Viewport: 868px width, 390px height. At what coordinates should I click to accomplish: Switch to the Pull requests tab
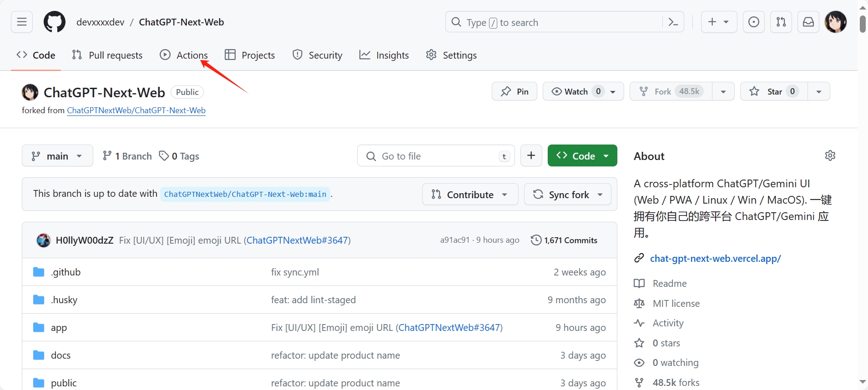click(x=107, y=55)
